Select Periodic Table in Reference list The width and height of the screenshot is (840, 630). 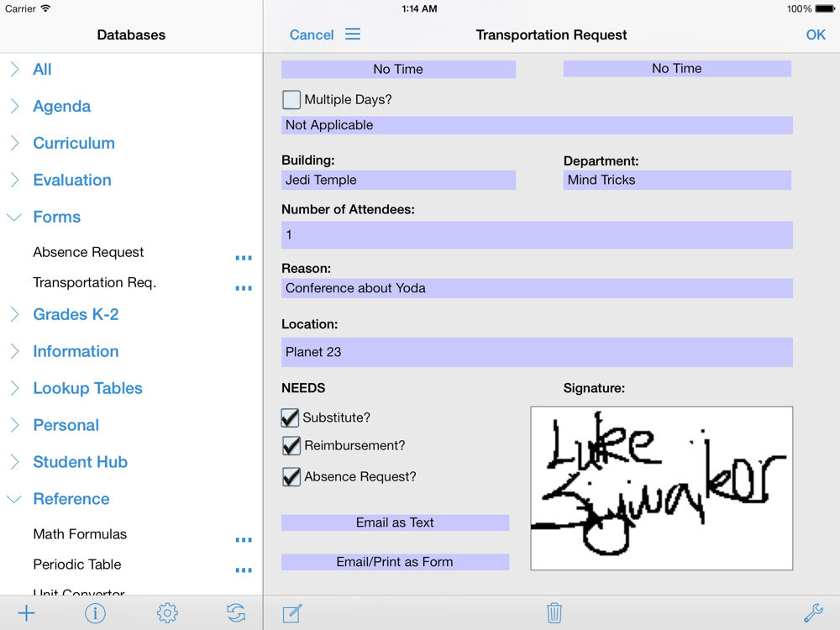coord(77,564)
